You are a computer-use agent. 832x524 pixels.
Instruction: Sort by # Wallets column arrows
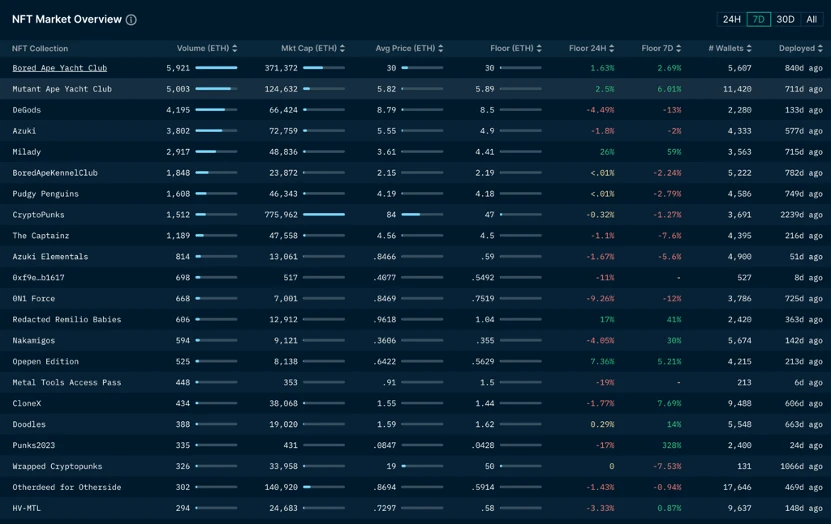click(748, 48)
